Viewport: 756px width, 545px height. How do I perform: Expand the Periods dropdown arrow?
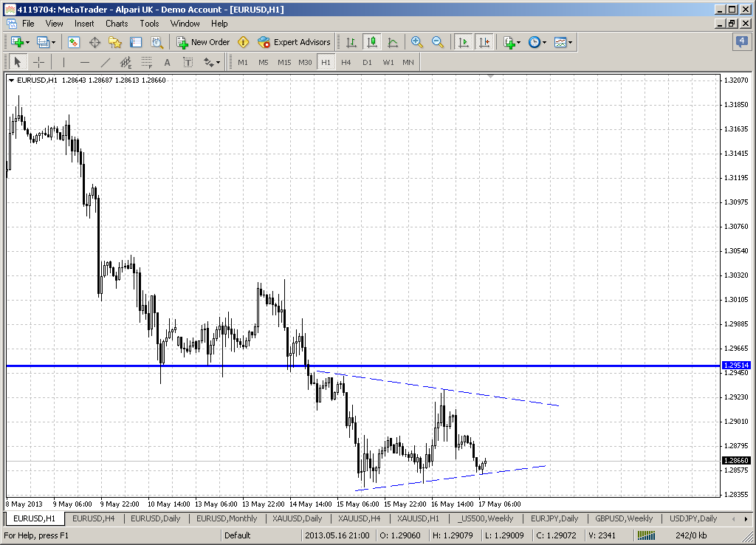tap(544, 42)
